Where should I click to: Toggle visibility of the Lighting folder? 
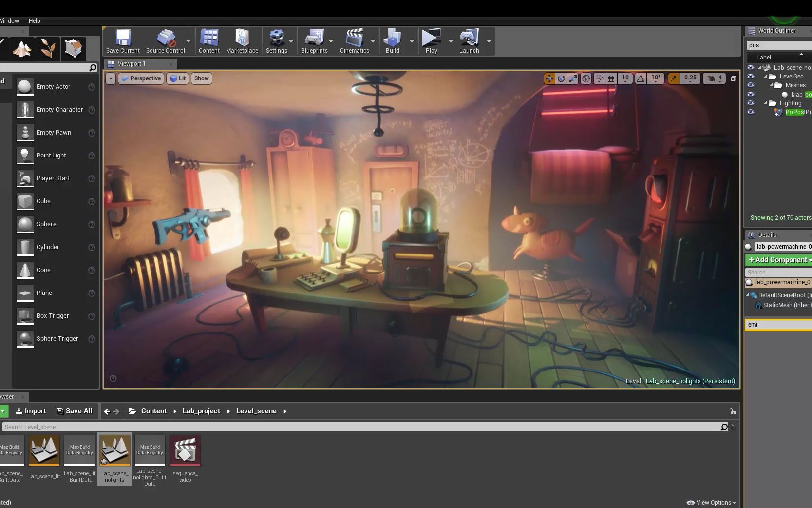(x=750, y=103)
